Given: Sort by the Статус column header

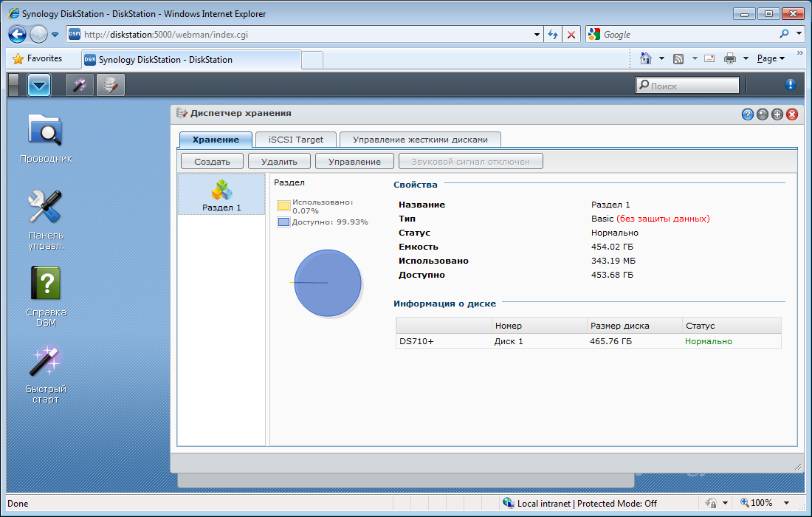Looking at the screenshot, I should [x=732, y=325].
